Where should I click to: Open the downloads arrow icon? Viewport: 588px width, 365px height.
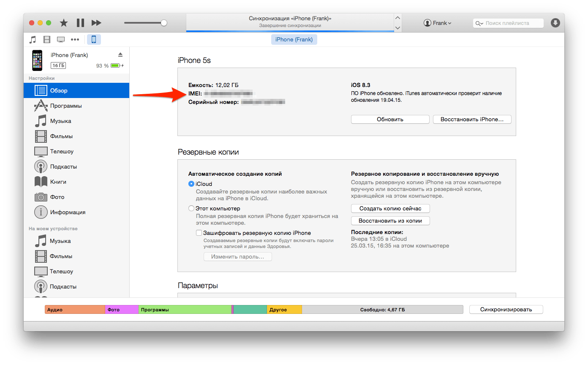(x=555, y=23)
